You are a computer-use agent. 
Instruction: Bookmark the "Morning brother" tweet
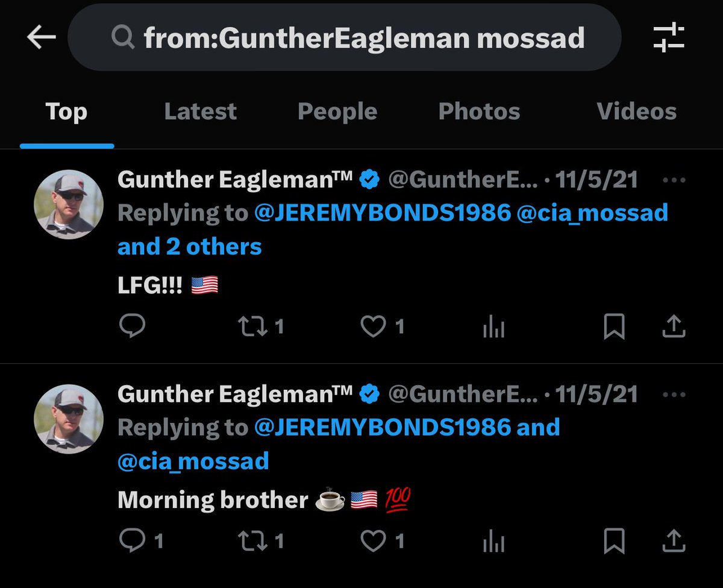tap(614, 542)
